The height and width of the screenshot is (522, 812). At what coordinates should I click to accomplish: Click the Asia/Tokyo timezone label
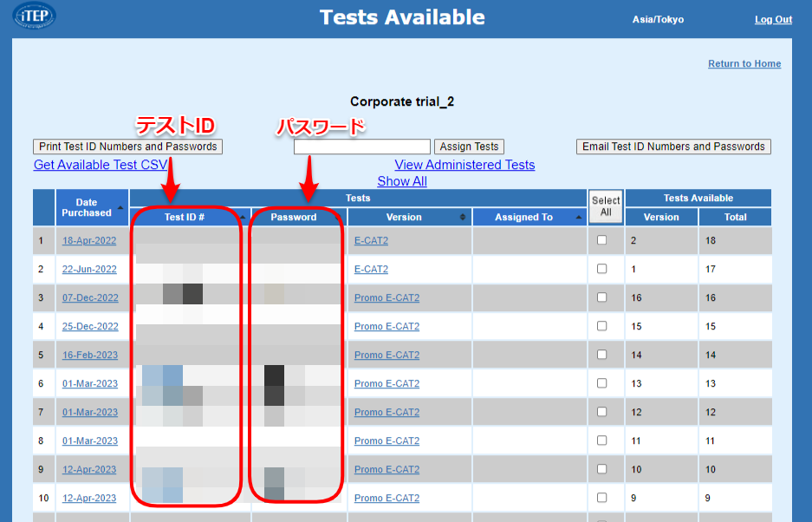[x=658, y=20]
